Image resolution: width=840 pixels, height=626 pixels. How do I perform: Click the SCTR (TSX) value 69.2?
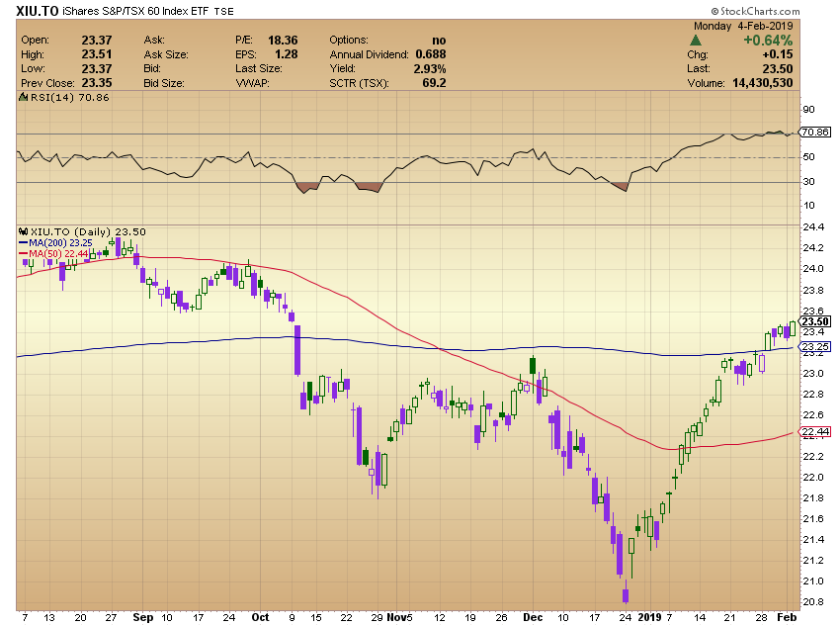[x=434, y=83]
